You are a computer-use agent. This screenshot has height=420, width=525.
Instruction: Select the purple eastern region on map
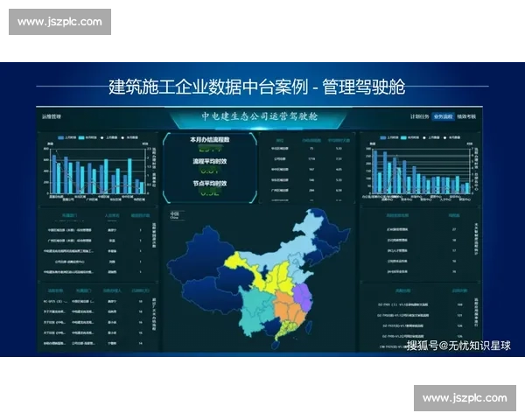point(303,296)
